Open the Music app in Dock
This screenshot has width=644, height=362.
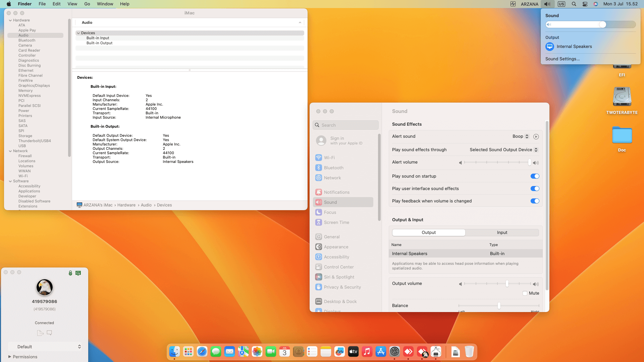click(367, 352)
